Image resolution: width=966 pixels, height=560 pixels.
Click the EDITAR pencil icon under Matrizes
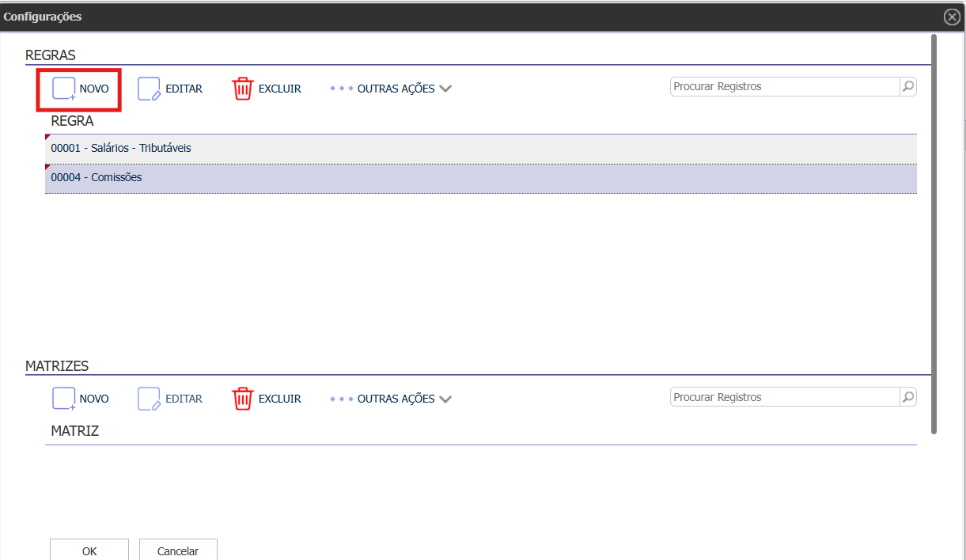click(x=150, y=399)
